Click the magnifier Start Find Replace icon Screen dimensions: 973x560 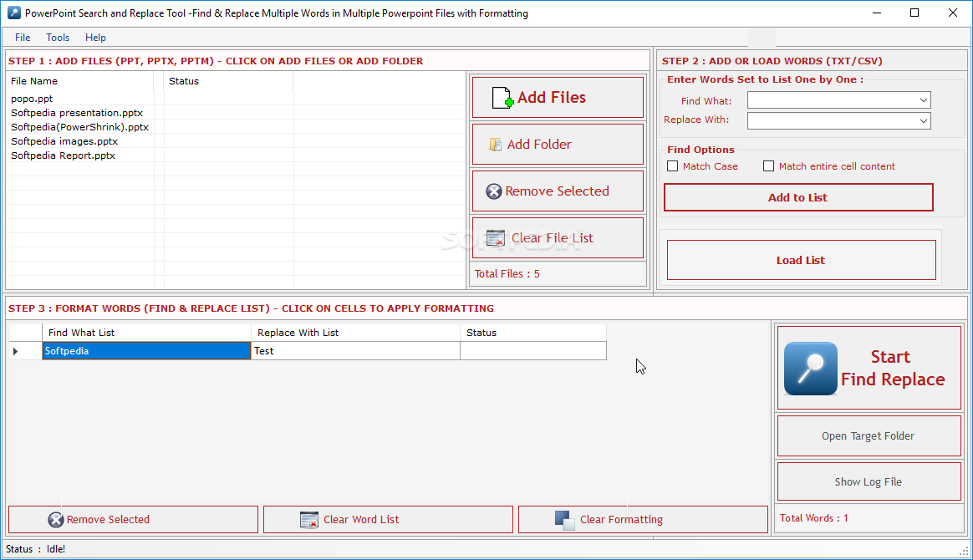pos(811,369)
